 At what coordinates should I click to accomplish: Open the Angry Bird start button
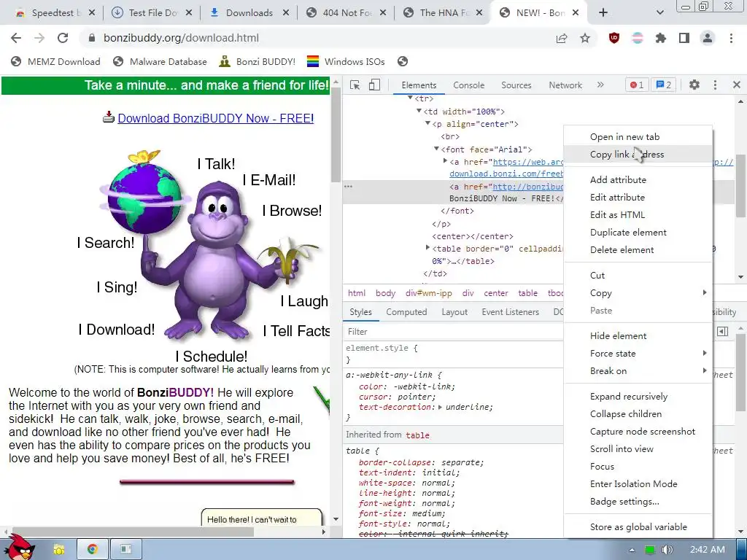[19, 548]
